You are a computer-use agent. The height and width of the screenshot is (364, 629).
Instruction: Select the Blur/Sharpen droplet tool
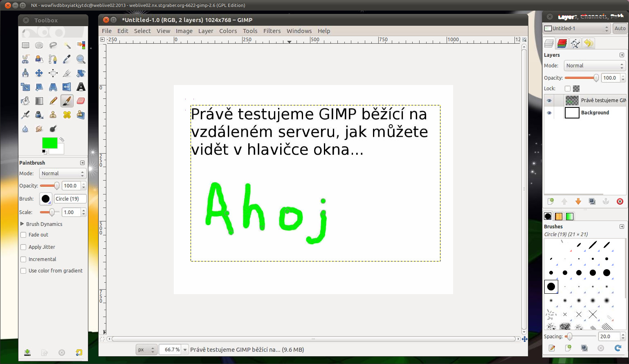(25, 129)
